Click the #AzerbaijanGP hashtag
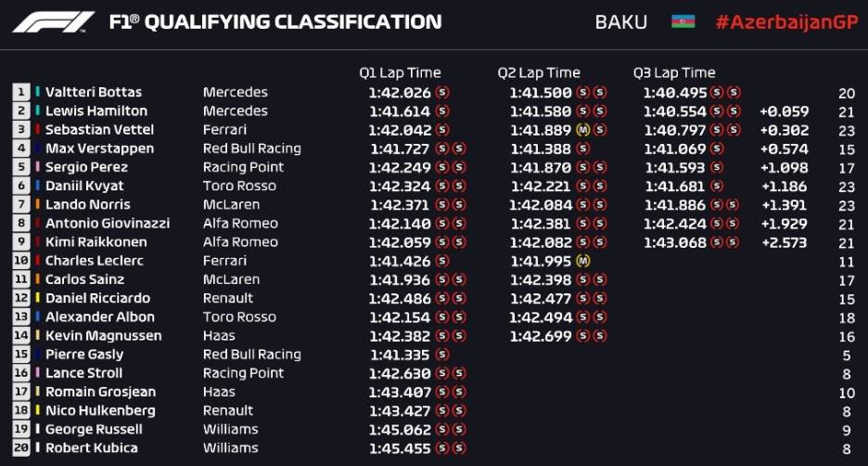The image size is (868, 466). (786, 22)
